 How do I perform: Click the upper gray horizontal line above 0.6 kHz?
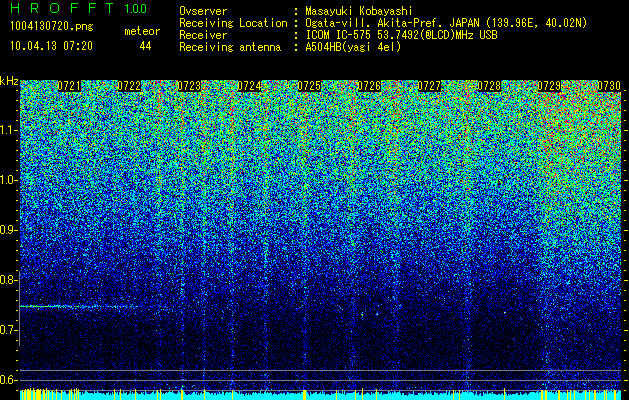click(x=321, y=370)
